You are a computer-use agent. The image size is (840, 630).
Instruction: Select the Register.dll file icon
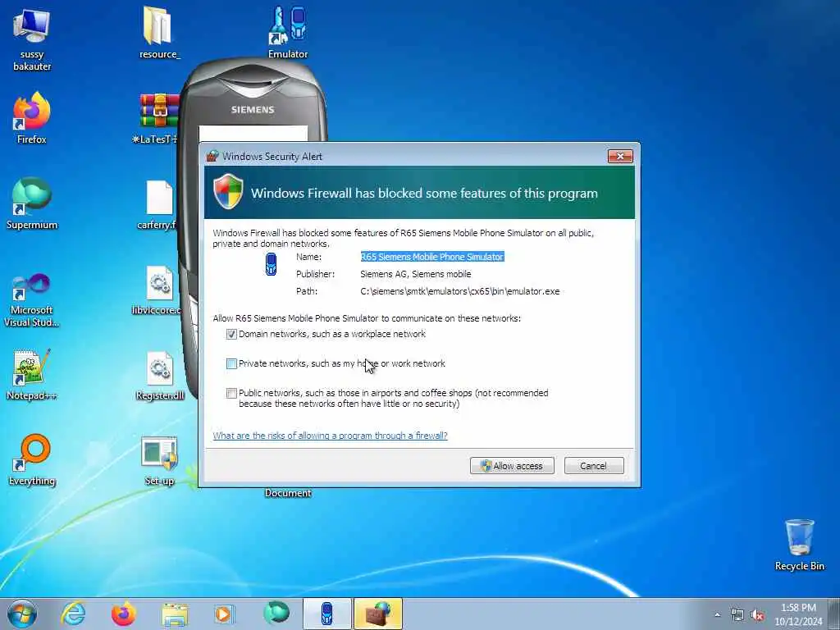point(160,375)
